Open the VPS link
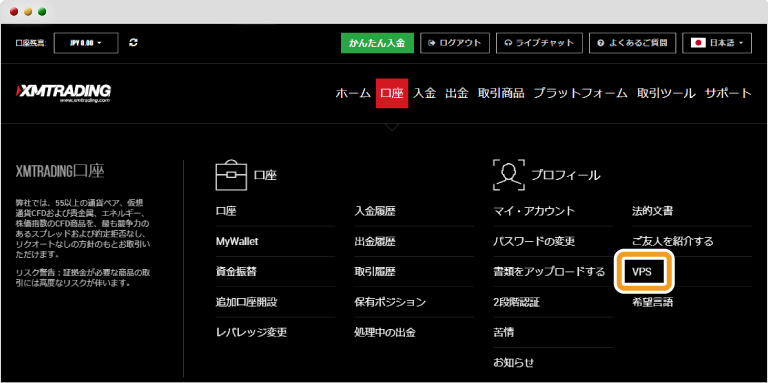The height and width of the screenshot is (383, 768). 642,272
